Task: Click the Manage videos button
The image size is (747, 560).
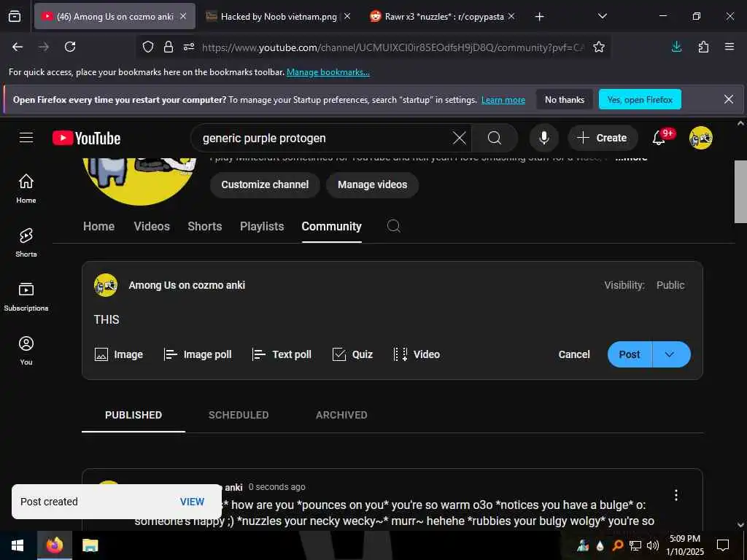Action: pyautogui.click(x=372, y=184)
